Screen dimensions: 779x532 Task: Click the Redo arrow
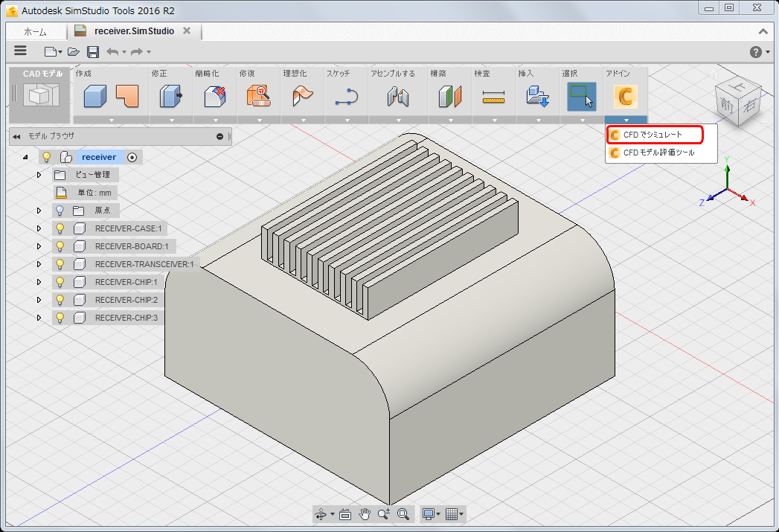(137, 51)
